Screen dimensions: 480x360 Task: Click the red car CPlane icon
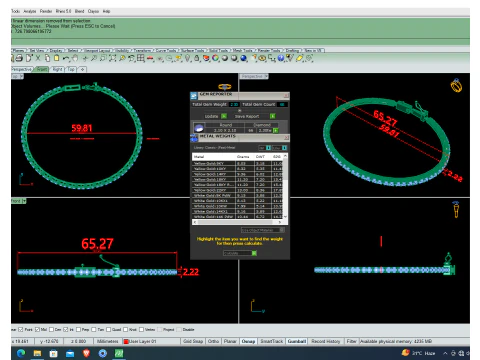tap(150, 59)
